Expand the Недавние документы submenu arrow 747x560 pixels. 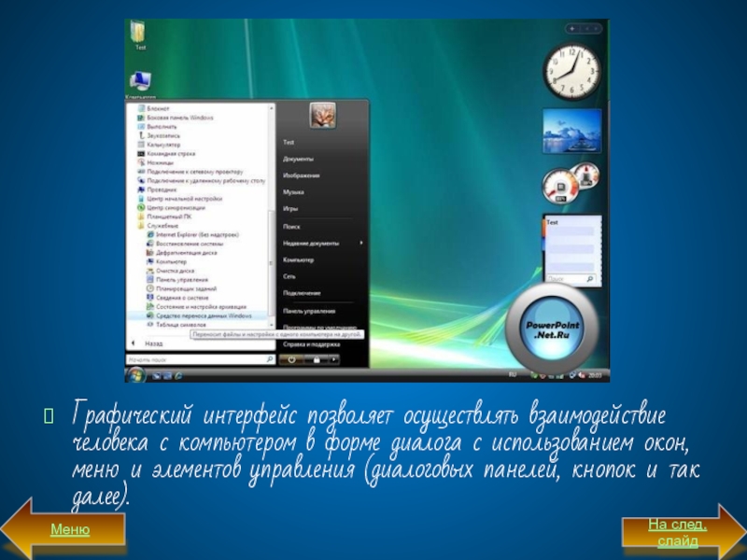click(361, 243)
